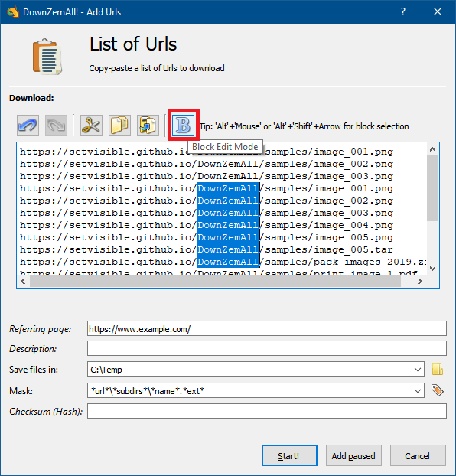Click the URL list scroll down arrow
Screen dimensions: 456x476
click(432, 269)
